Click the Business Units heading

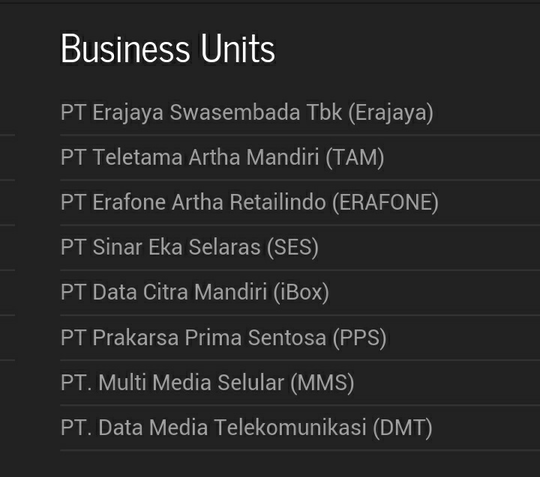point(168,48)
